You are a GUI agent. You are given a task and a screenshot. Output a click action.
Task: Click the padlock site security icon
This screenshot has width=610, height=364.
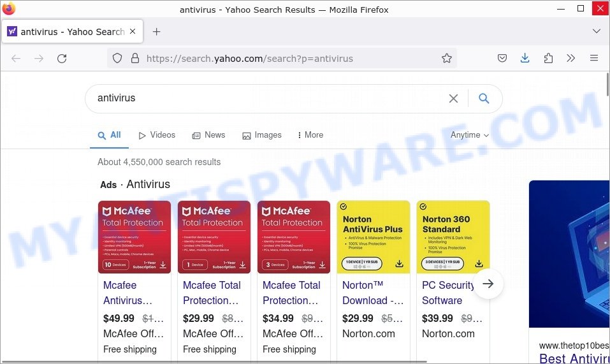(x=135, y=59)
